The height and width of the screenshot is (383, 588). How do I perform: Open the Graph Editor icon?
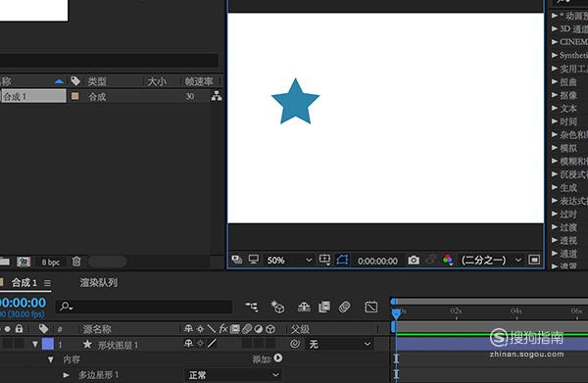click(370, 307)
